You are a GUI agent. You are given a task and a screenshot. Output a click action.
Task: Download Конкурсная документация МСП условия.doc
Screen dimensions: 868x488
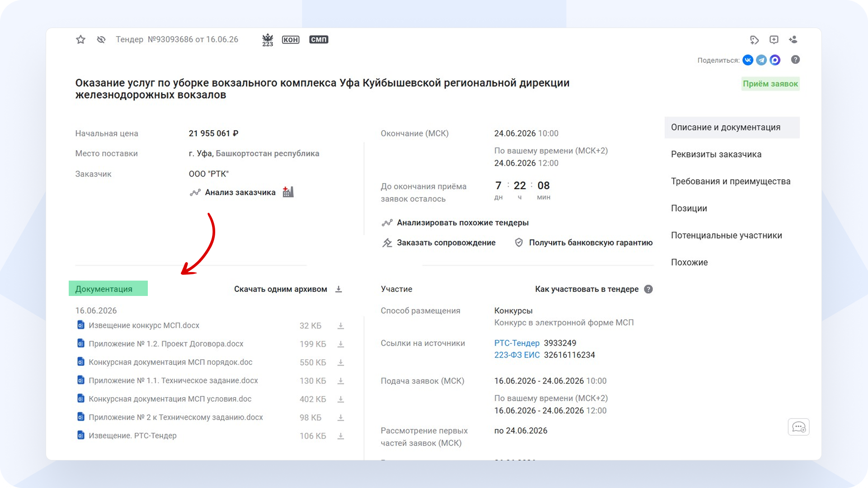click(341, 399)
